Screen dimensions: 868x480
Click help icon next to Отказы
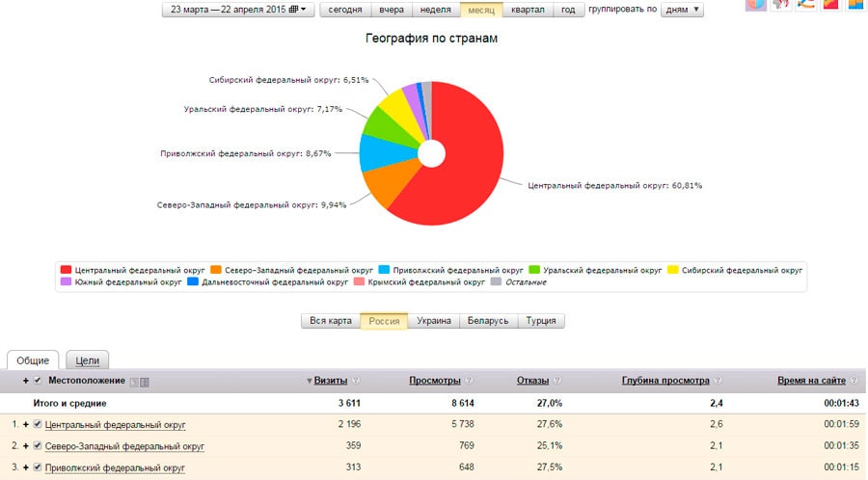556,381
